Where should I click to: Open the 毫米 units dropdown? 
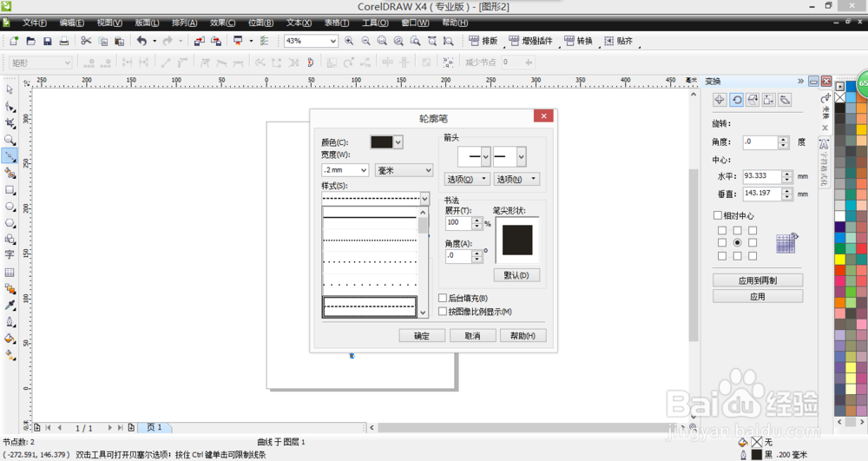tap(429, 170)
